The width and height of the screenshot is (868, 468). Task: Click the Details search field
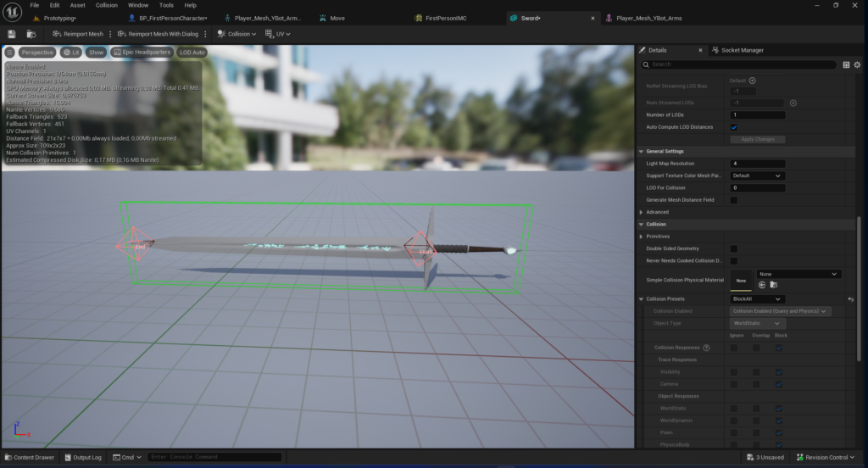point(737,64)
